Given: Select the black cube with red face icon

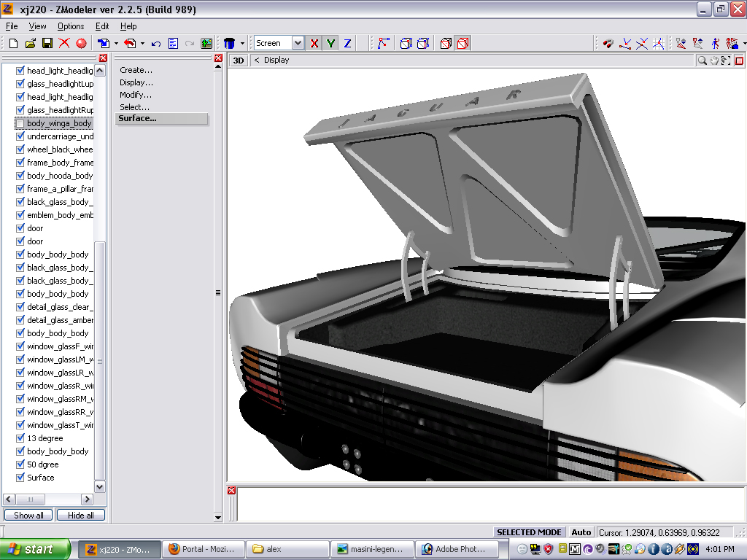Looking at the screenshot, I should coord(446,43).
